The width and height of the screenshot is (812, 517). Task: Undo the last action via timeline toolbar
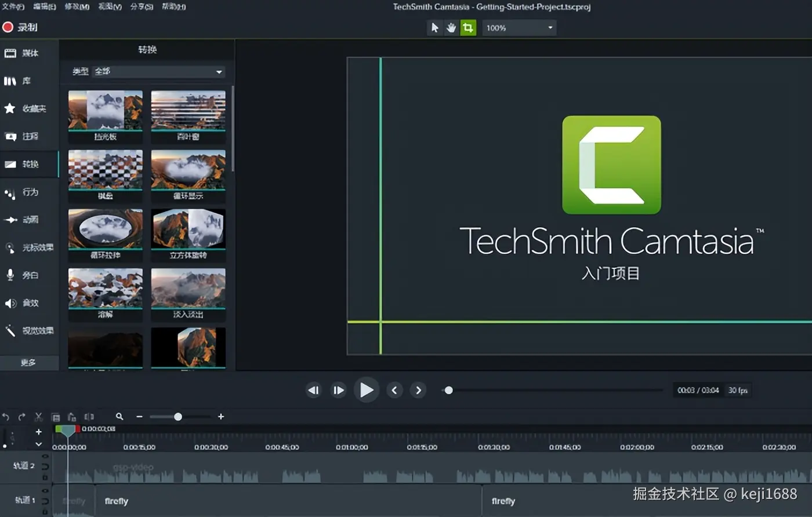tap(6, 417)
